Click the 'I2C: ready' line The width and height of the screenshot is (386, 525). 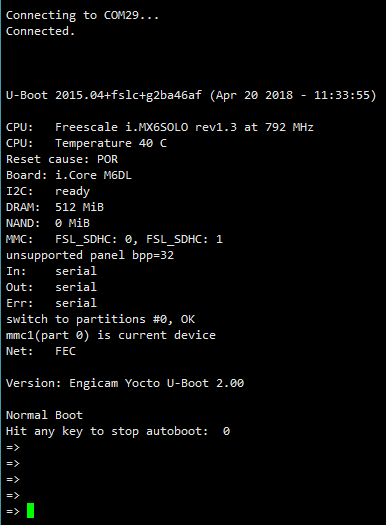[48, 192]
